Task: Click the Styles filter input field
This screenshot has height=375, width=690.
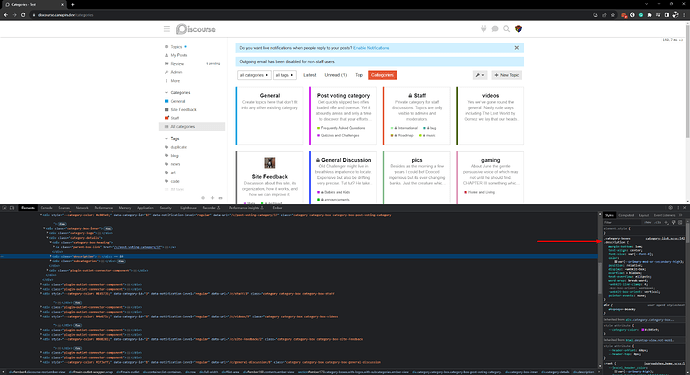Action: 623,222
